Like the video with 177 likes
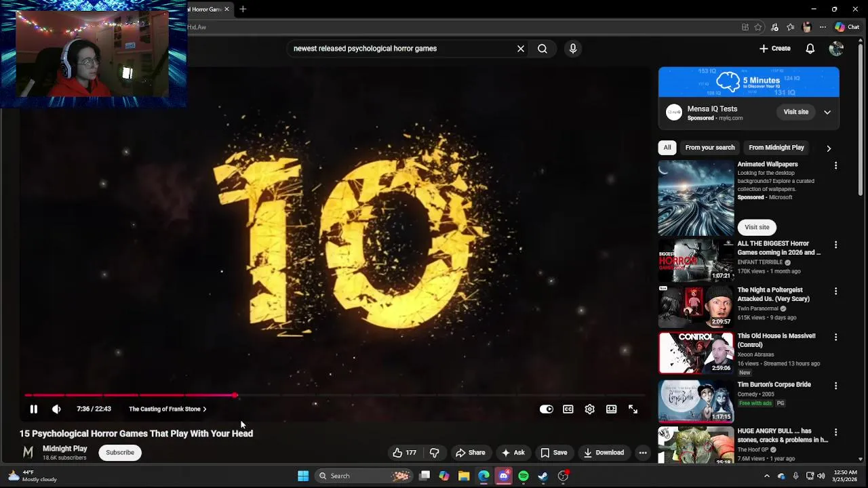868x488 pixels. click(404, 453)
